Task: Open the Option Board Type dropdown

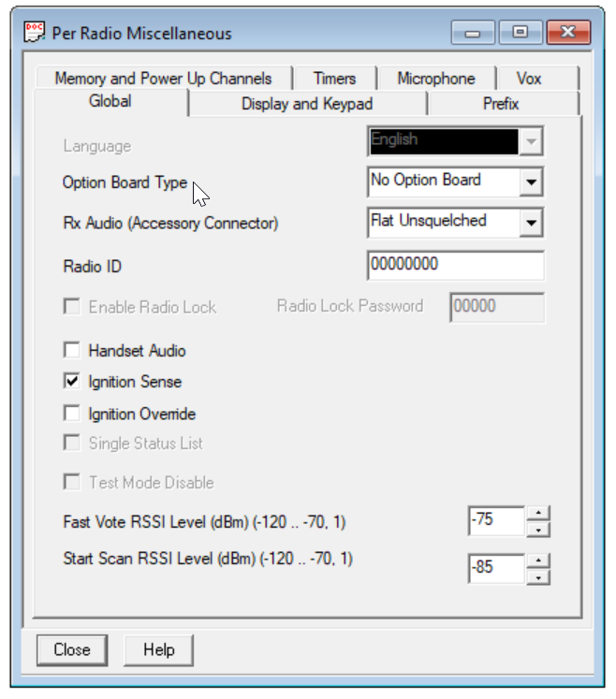Action: (x=532, y=182)
